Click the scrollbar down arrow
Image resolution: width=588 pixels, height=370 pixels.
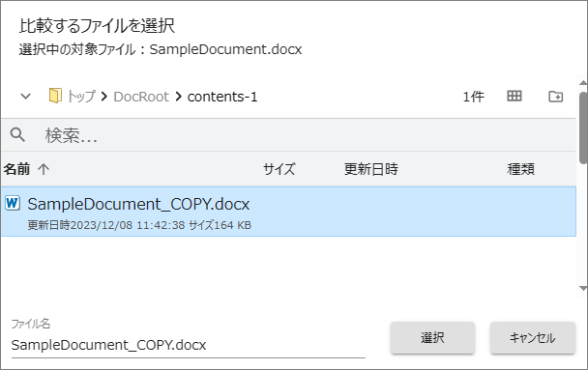coord(583,288)
